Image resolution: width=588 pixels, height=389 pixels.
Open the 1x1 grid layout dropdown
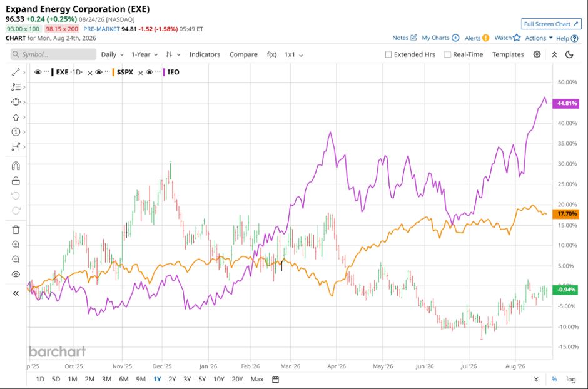pyautogui.click(x=293, y=54)
